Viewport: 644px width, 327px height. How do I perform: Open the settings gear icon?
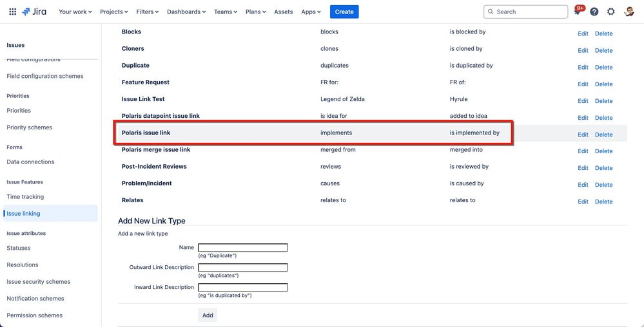[x=610, y=12]
